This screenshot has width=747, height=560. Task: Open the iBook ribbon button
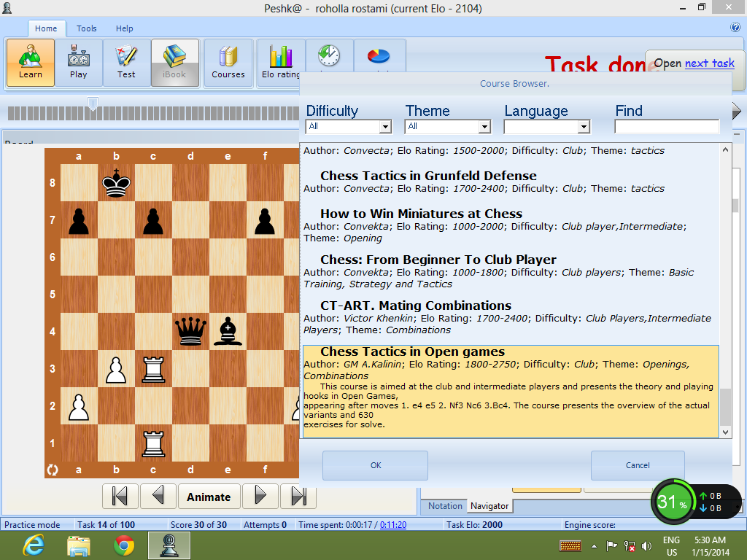point(174,63)
